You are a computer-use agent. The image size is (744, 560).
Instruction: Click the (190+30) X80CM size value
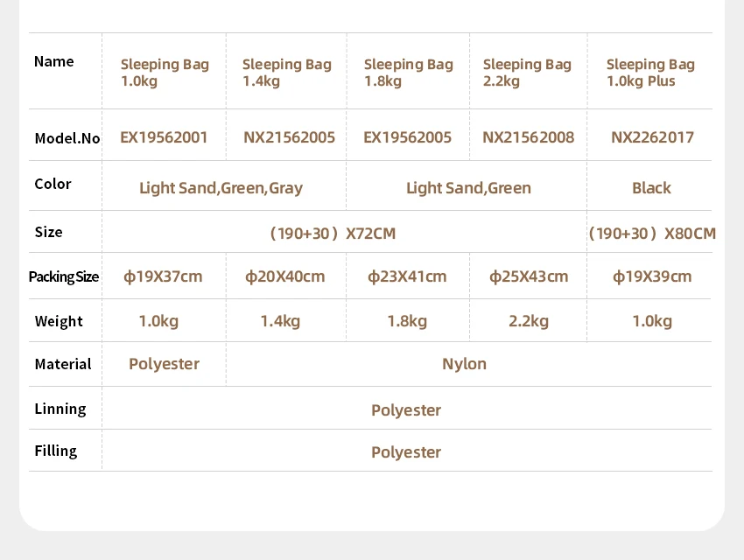[652, 234]
